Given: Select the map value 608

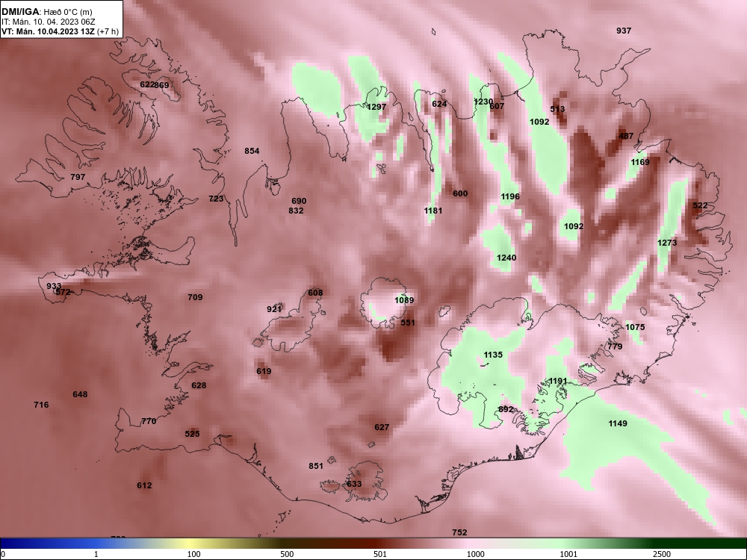Looking at the screenshot, I should click(315, 293).
